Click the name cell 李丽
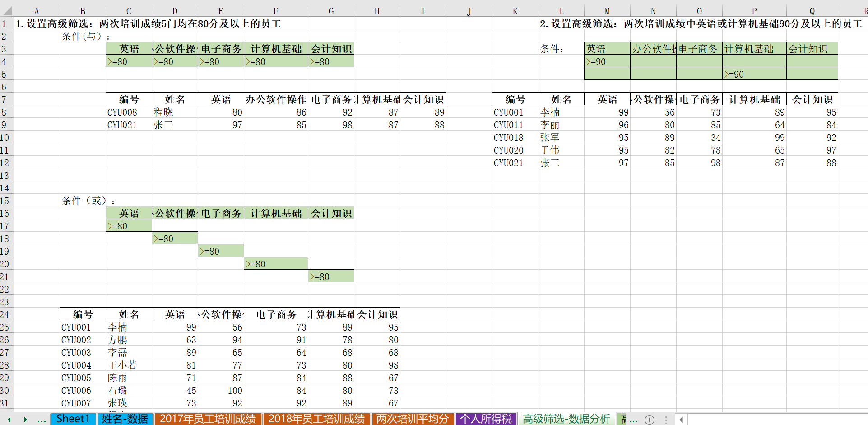 point(561,125)
